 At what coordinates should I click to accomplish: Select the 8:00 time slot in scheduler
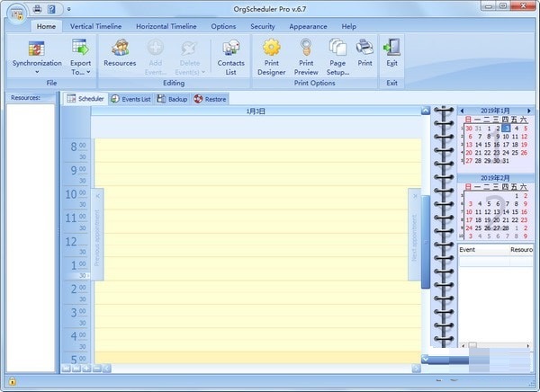click(256, 144)
